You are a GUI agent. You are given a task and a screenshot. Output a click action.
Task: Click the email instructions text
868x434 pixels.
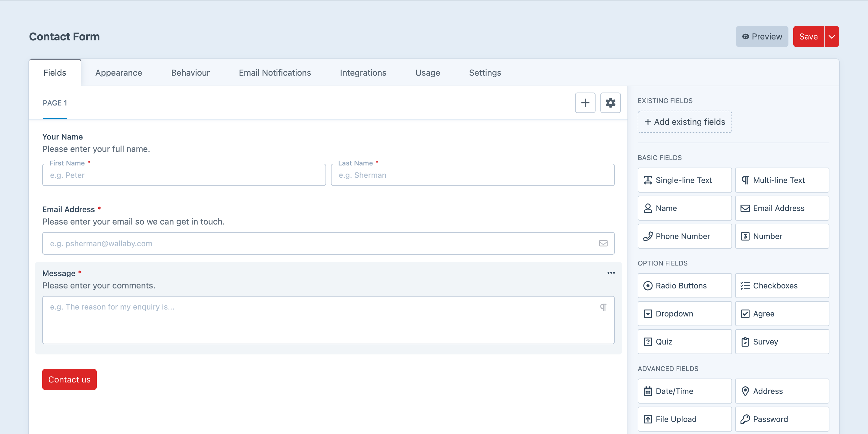(134, 222)
